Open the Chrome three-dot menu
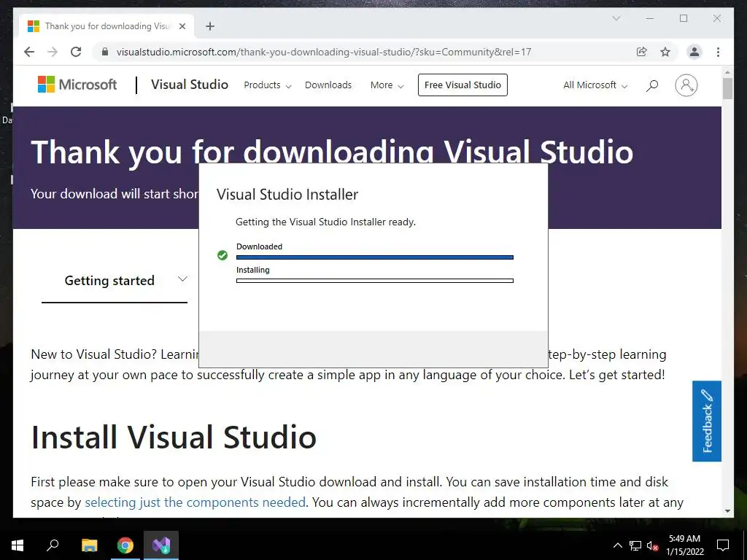This screenshot has height=560, width=747. [718, 52]
